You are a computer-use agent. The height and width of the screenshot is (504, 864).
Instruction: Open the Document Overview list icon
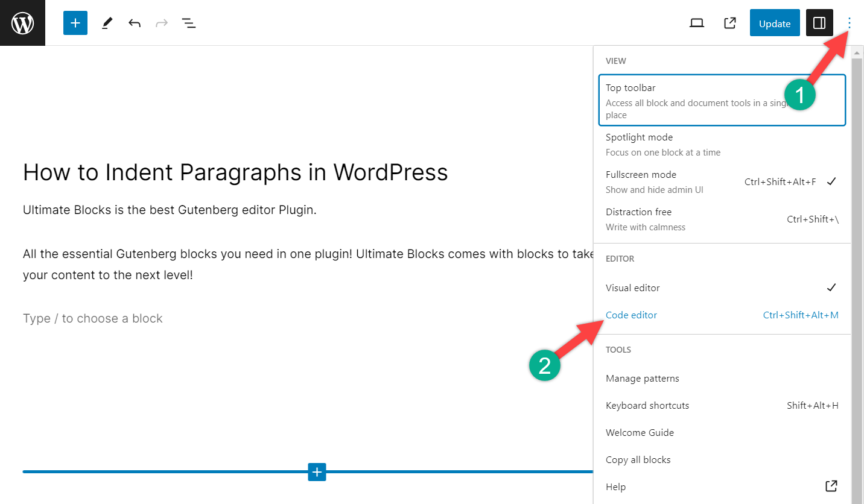pyautogui.click(x=189, y=23)
